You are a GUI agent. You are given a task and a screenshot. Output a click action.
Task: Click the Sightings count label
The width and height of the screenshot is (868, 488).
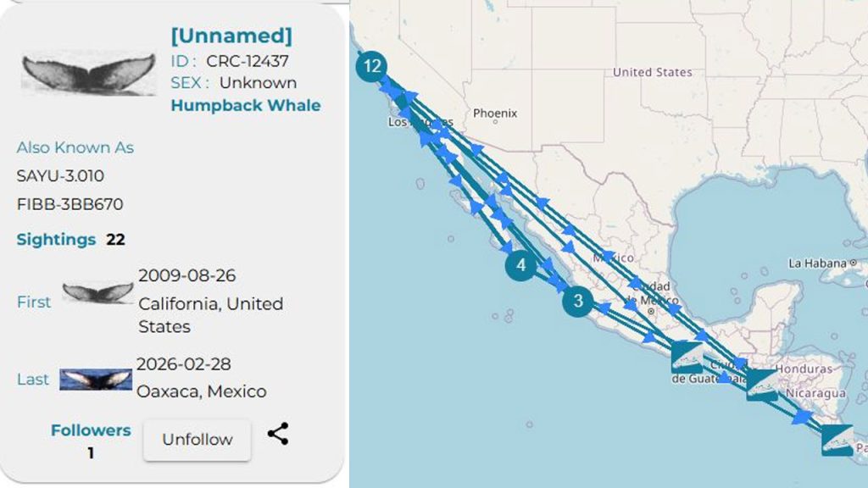coord(56,240)
